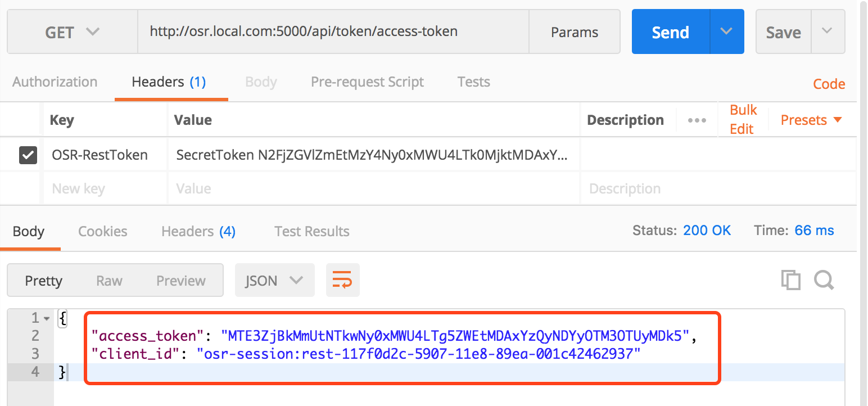Open the GET method dropdown

point(73,32)
